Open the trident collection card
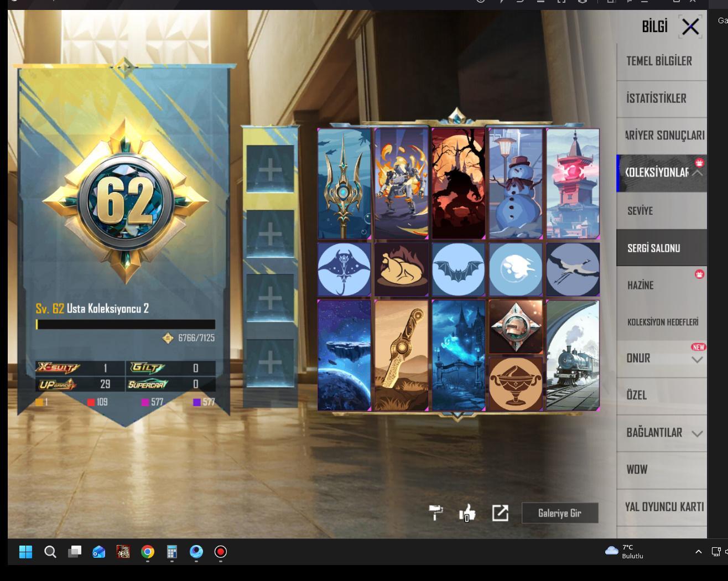 (344, 184)
